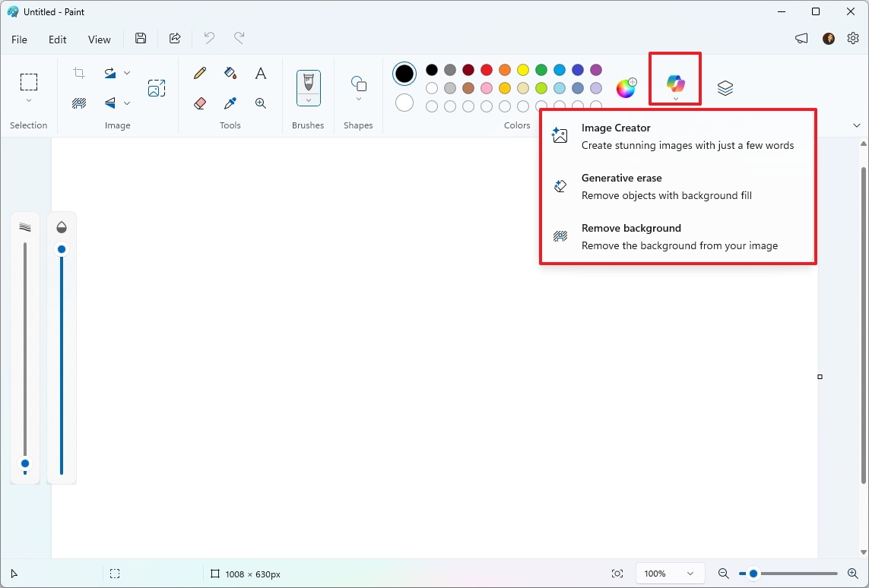Click the Brushes tool icon
Image resolution: width=869 pixels, height=588 pixels.
point(309,82)
